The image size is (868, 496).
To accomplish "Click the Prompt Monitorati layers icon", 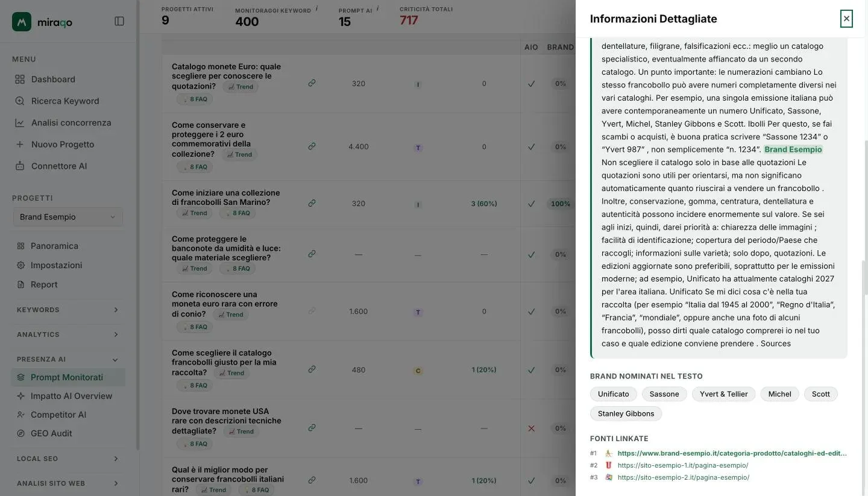I will pos(20,377).
